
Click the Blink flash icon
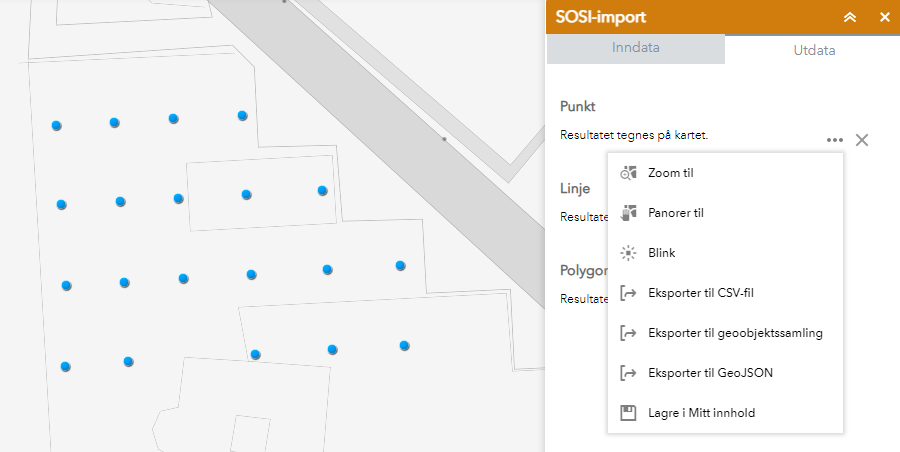[629, 253]
